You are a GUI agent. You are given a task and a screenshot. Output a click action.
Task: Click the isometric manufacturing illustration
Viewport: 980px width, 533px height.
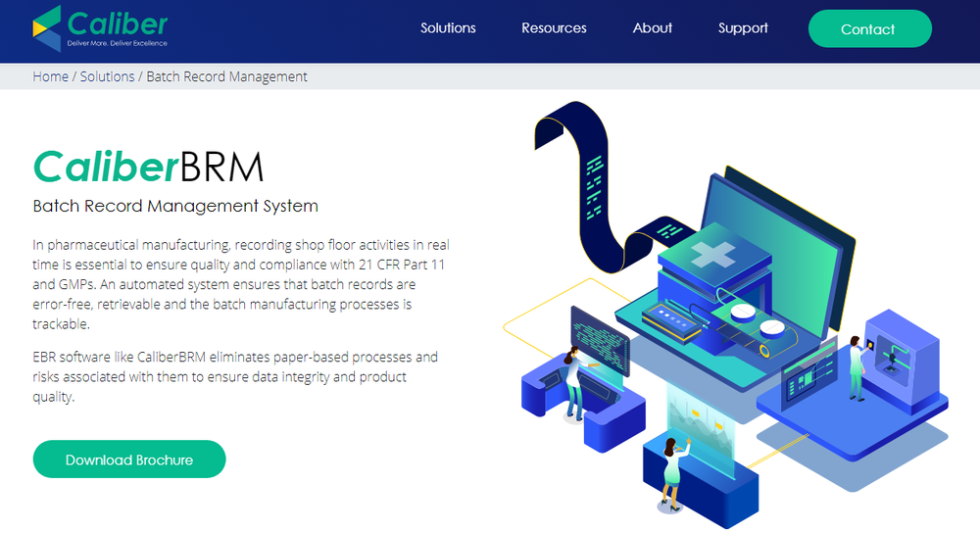725,313
